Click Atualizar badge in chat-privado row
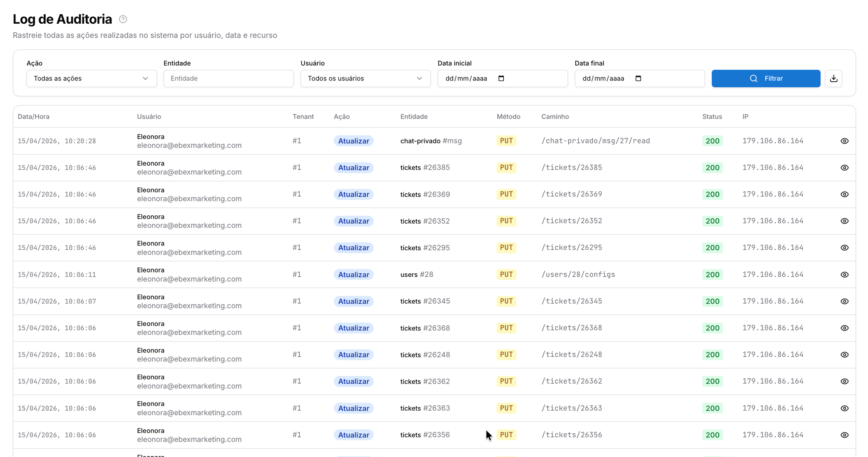Viewport: 868px width, 457px height. (353, 141)
